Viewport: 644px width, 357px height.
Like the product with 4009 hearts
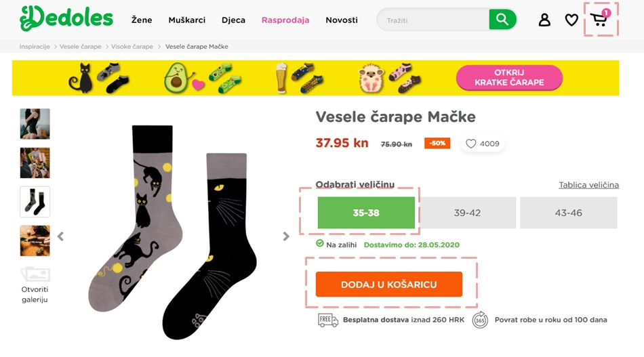pyautogui.click(x=483, y=144)
